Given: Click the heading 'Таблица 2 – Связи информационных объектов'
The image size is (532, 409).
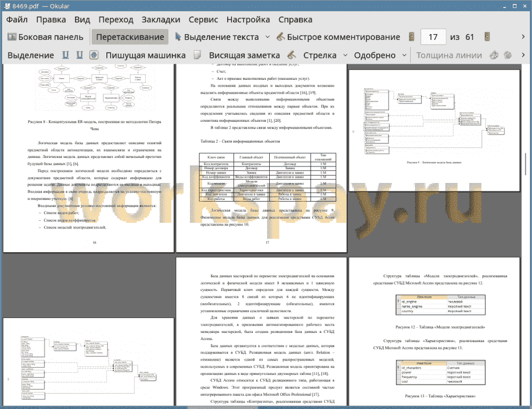Looking at the screenshot, I should coord(240,141).
